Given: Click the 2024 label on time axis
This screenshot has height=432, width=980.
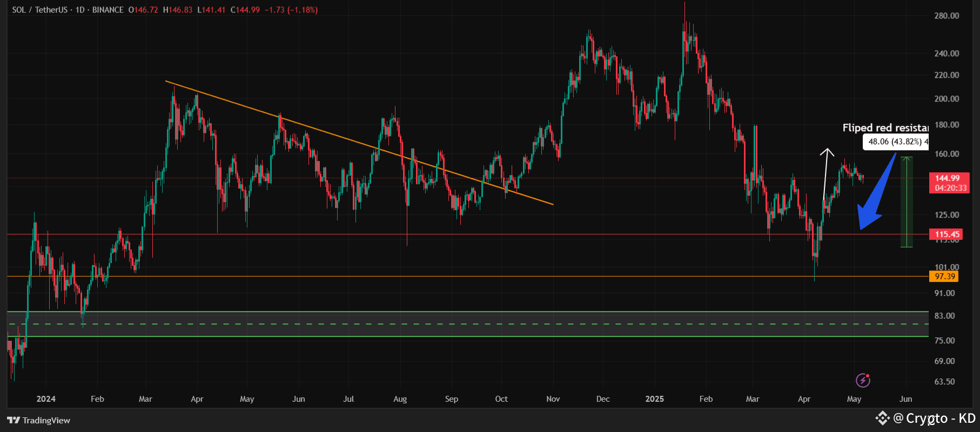Looking at the screenshot, I should tap(46, 399).
